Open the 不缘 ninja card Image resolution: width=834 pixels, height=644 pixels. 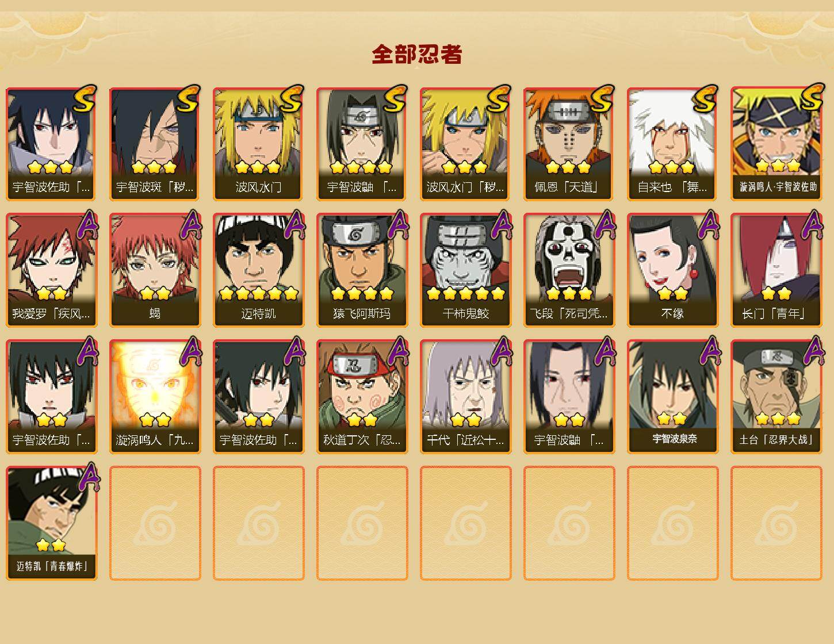coord(673,270)
